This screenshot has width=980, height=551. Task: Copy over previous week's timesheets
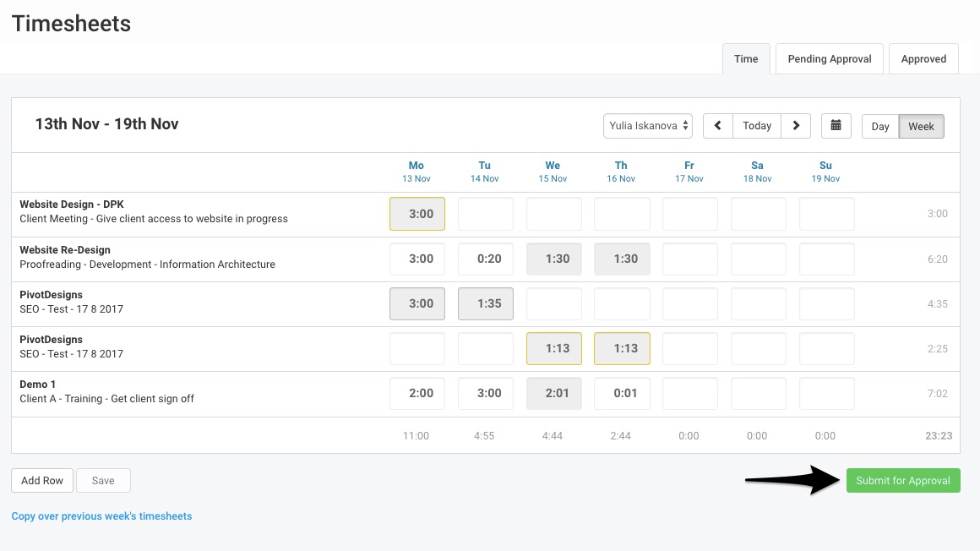click(101, 515)
